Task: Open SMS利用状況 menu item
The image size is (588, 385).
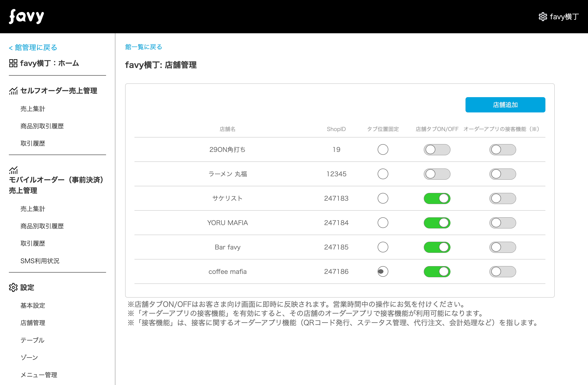Action: pyautogui.click(x=40, y=261)
